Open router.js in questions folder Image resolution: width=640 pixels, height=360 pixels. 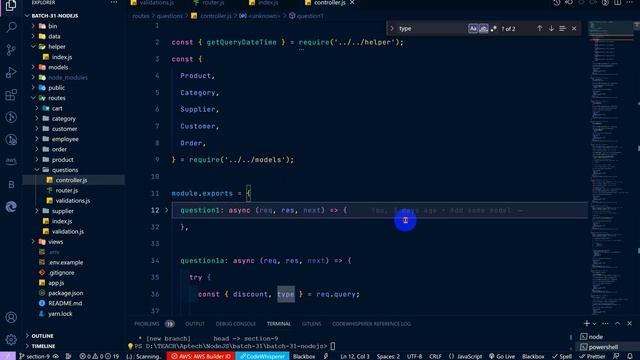[x=67, y=190]
